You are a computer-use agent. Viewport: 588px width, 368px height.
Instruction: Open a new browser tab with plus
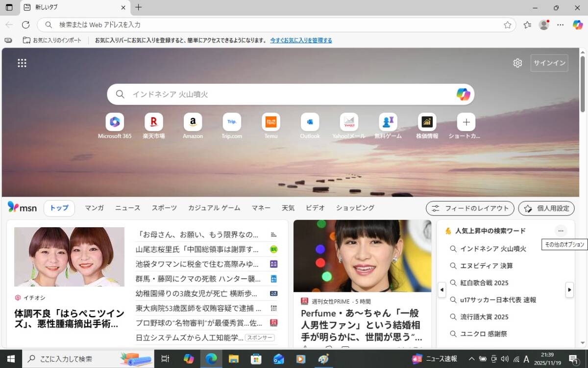point(139,7)
